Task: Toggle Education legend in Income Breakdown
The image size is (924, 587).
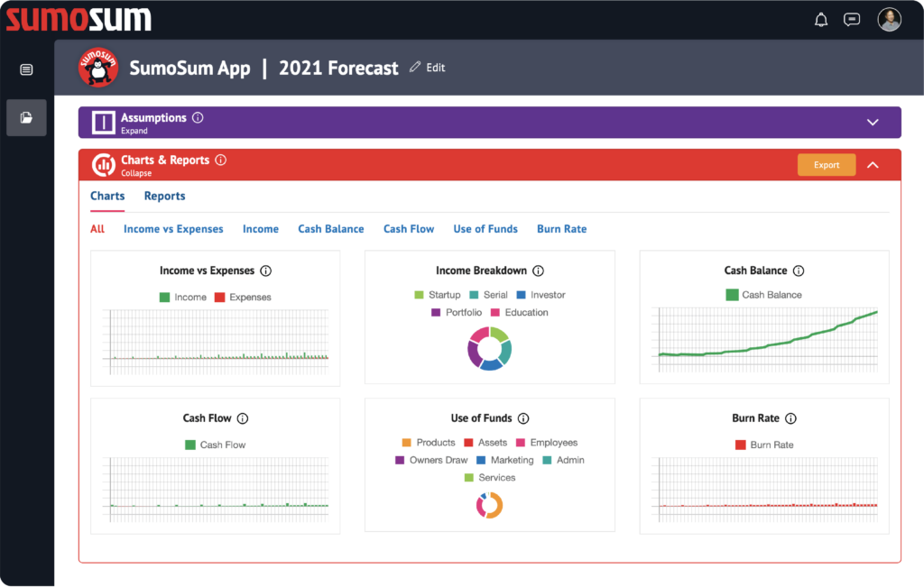Action: click(520, 313)
